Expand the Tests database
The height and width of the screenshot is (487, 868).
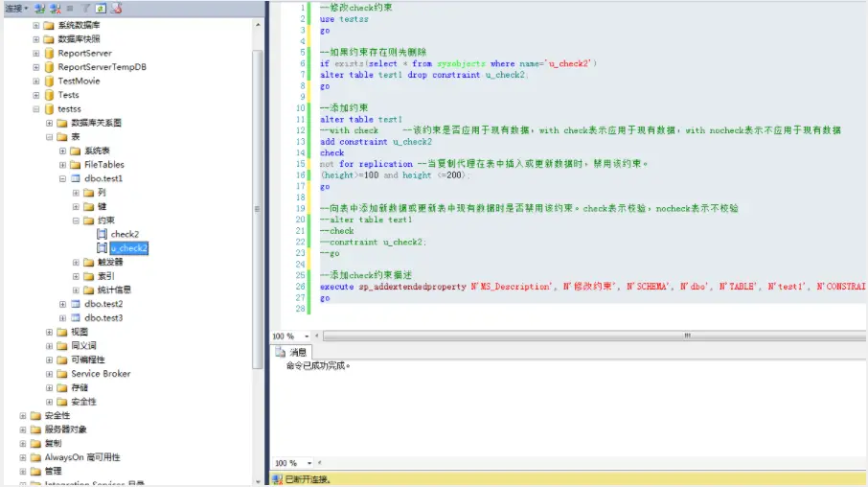tap(36, 95)
